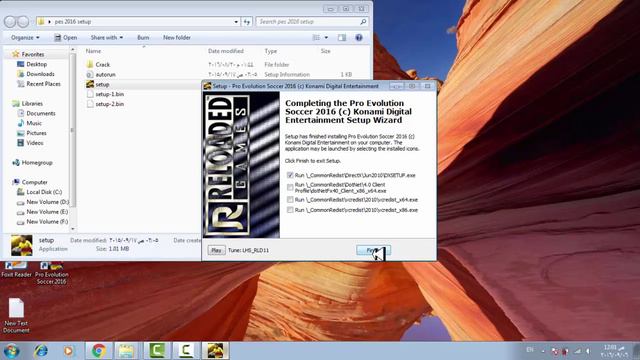Click the Explorer back arrow button
Viewport: 640px width, 360px height.
(10, 22)
